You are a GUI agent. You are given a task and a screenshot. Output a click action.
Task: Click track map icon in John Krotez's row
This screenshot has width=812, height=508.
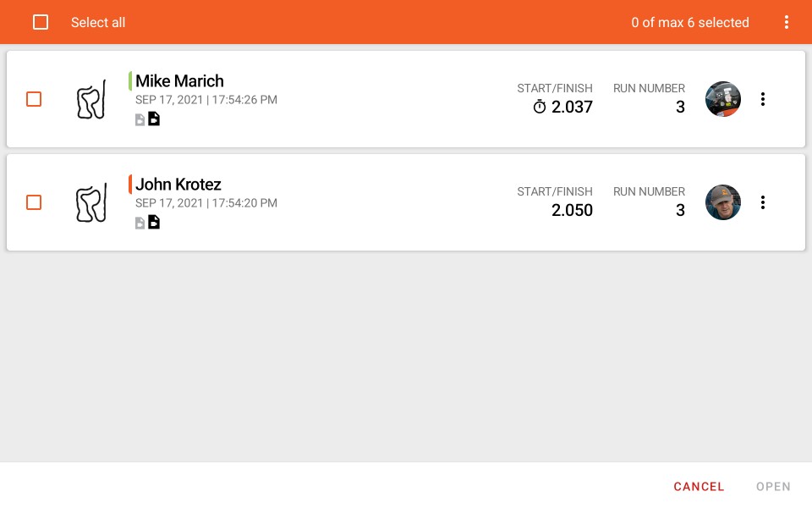[x=91, y=202]
